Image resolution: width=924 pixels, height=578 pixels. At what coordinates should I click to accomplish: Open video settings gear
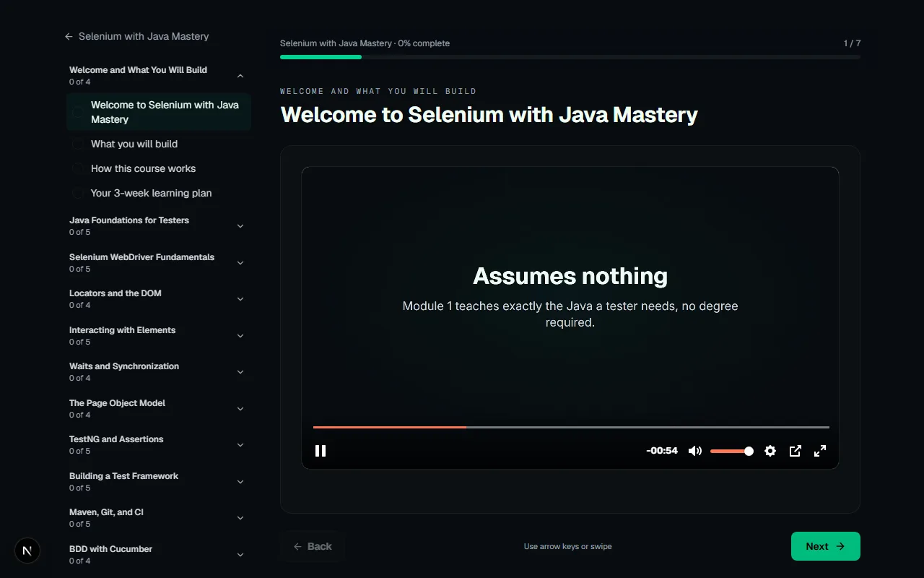(x=770, y=451)
